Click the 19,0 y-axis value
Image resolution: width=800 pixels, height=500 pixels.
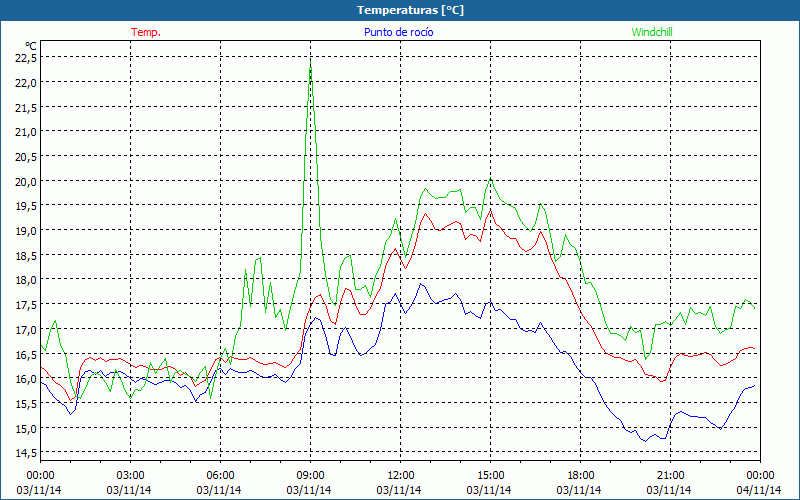coord(26,231)
